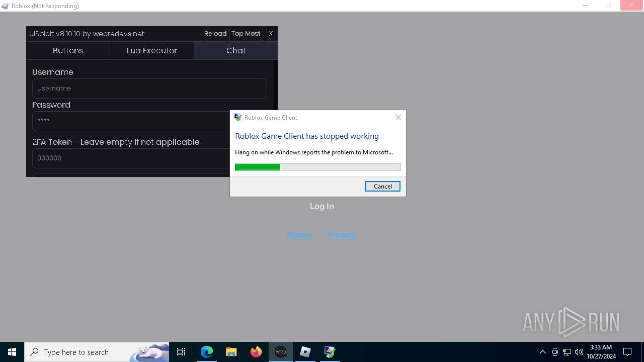This screenshot has width=644, height=362.
Task: Open File Explorer from the taskbar
Action: click(231, 352)
